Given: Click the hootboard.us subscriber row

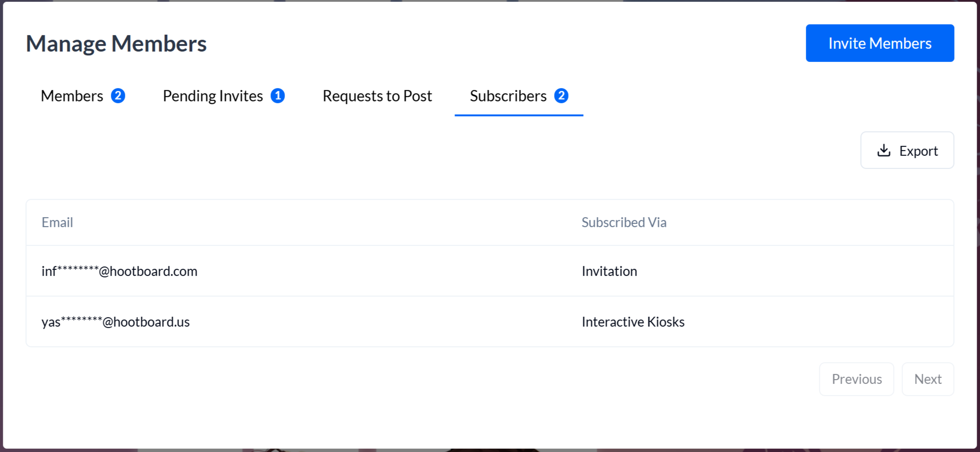Looking at the screenshot, I should click(376, 322).
